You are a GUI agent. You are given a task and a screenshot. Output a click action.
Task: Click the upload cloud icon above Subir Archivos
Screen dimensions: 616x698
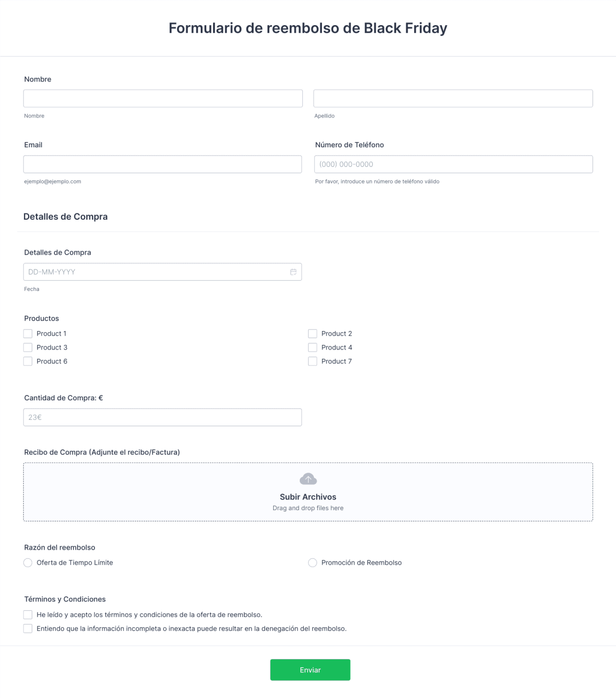click(308, 478)
